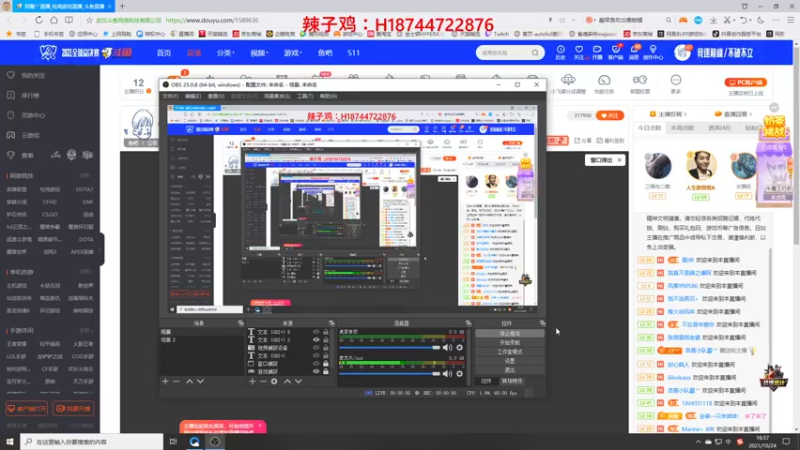800x450 pixels.
Task: Expand 主播投稿 arrow in right panel
Action: (685, 114)
